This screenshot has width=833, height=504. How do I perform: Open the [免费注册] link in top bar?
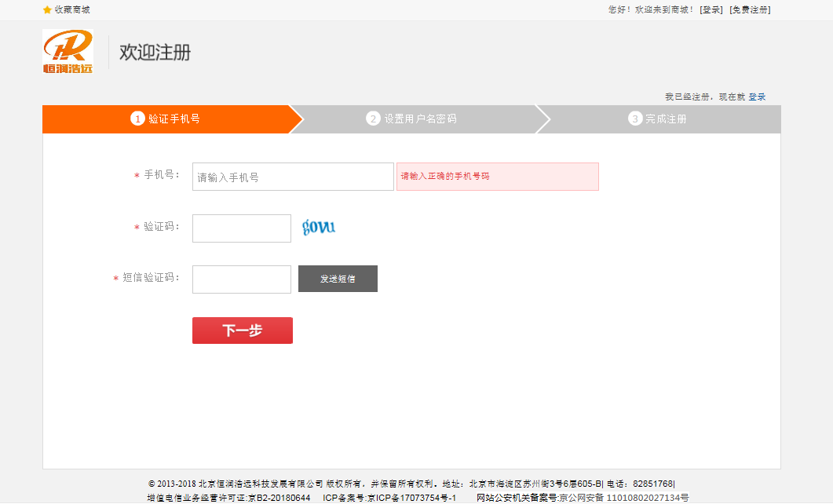750,9
